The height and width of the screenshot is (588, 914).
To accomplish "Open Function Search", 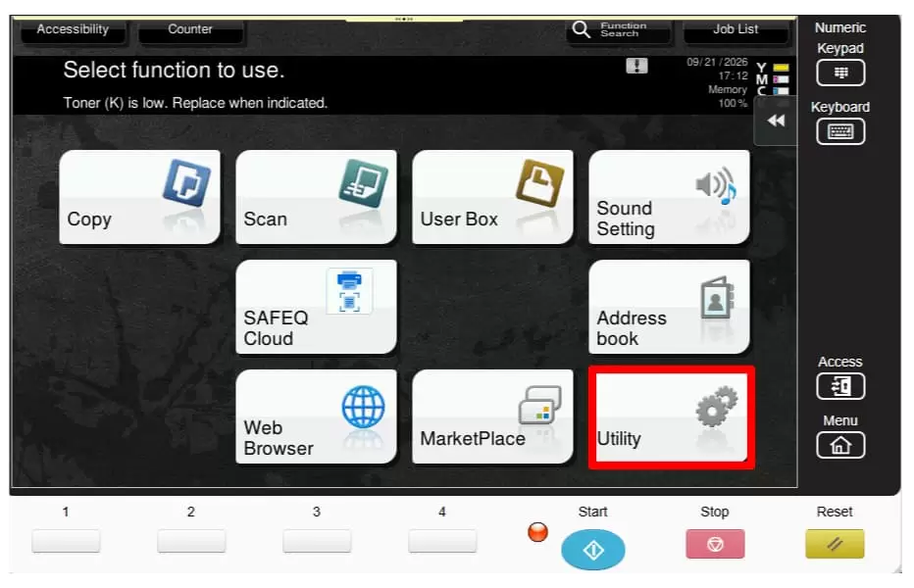I will click(x=618, y=29).
